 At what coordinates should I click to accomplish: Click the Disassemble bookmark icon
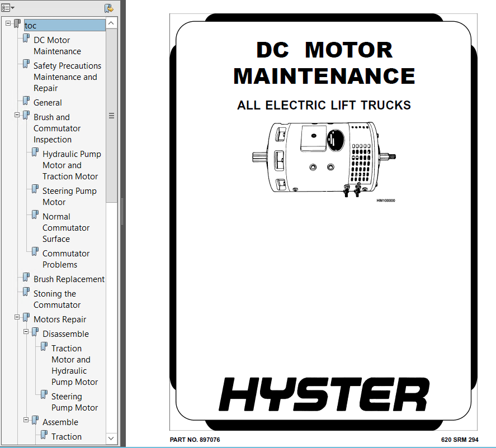[35, 332]
